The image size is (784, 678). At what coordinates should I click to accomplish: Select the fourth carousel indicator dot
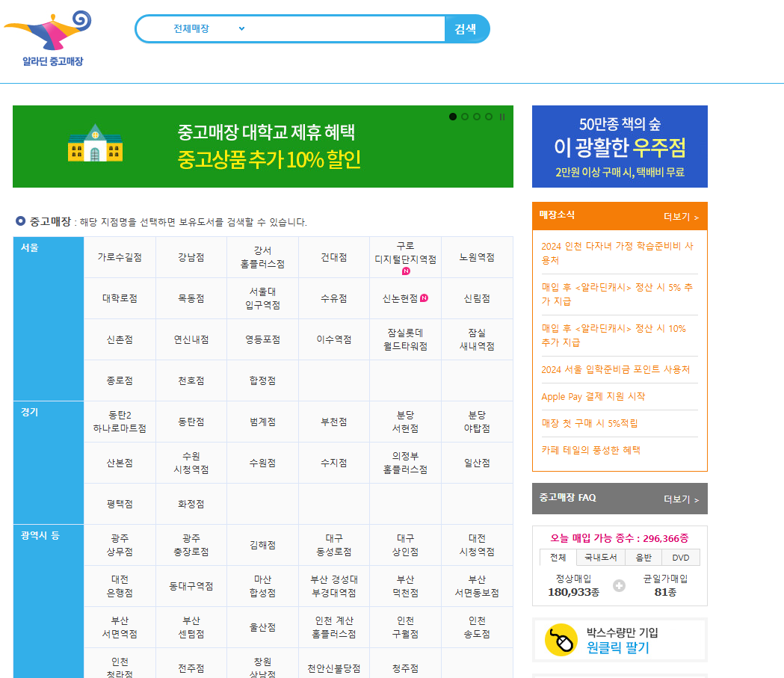click(x=487, y=117)
